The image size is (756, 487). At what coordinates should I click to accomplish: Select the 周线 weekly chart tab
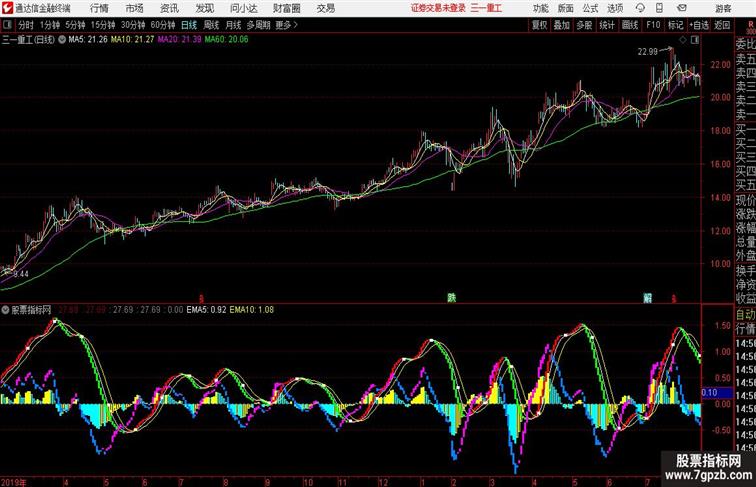211,25
